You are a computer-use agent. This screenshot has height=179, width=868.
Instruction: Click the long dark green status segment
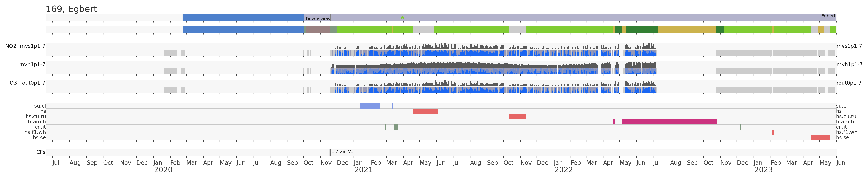641,30
